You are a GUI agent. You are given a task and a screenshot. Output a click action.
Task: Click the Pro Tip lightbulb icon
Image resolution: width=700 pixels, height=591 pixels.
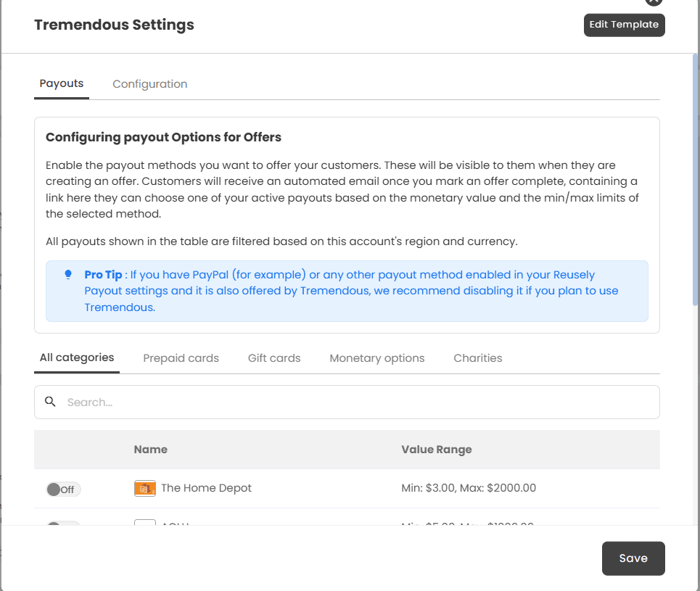pos(68,275)
